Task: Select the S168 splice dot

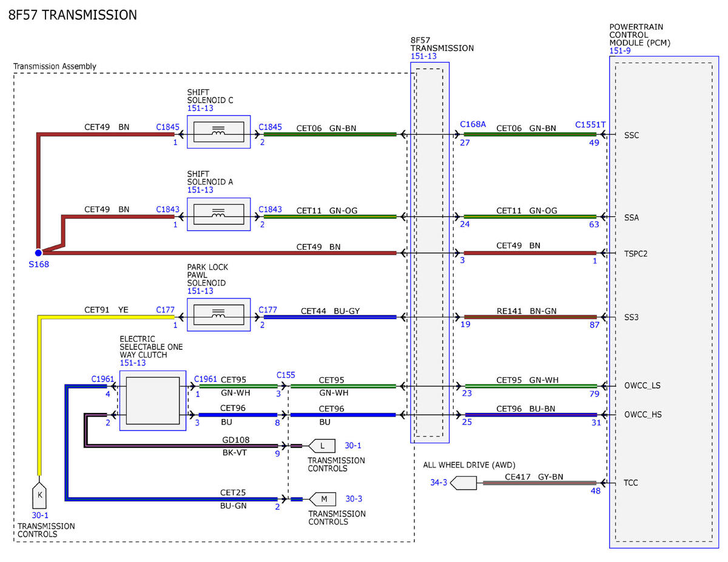Action: [x=38, y=253]
